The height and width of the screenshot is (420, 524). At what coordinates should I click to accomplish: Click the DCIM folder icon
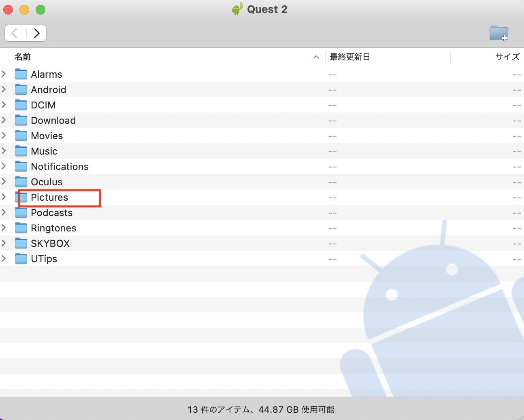[x=21, y=105]
